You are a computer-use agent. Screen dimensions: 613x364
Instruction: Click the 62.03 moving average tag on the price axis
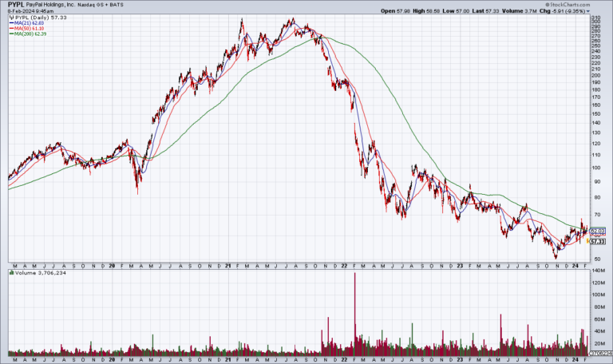597,231
